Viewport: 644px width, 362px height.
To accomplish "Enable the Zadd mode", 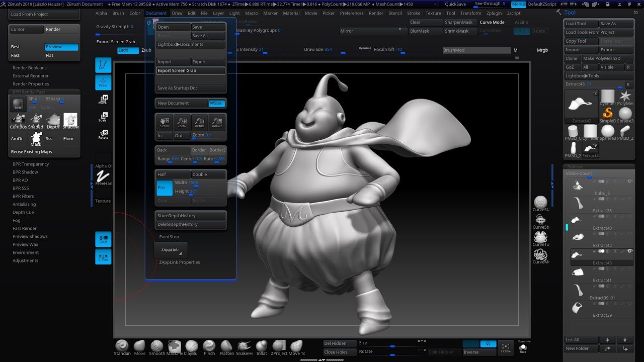I will pyautogui.click(x=128, y=50).
